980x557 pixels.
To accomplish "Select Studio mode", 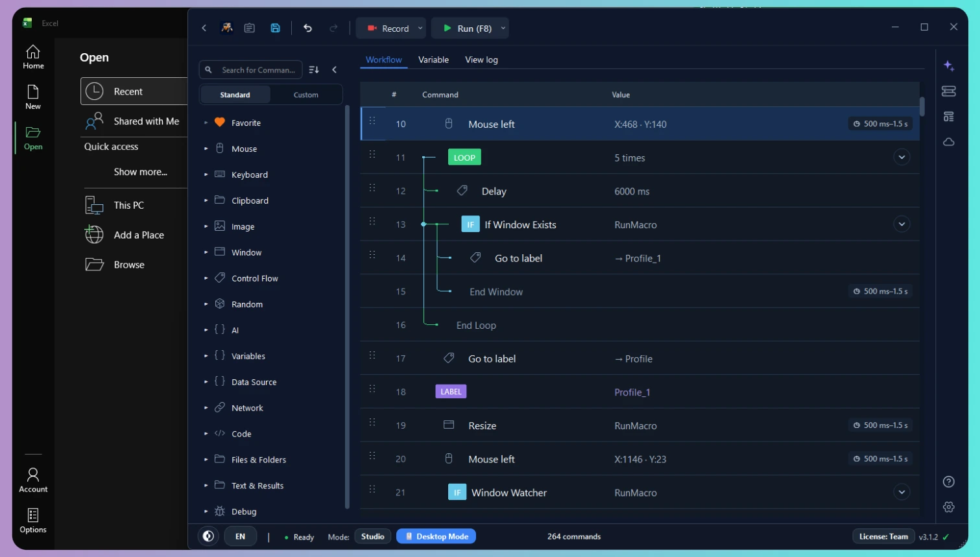I will pyautogui.click(x=373, y=536).
